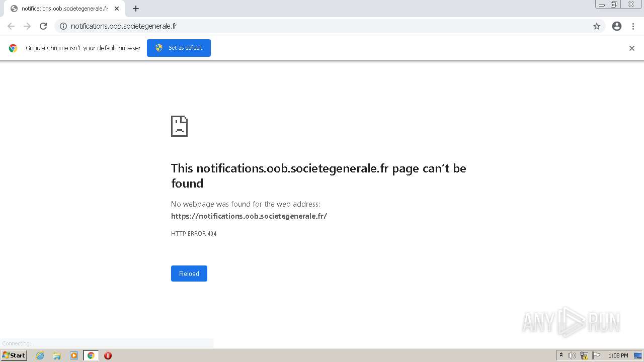
Task: Click the red shield taskbar icon
Action: pyautogui.click(x=108, y=355)
